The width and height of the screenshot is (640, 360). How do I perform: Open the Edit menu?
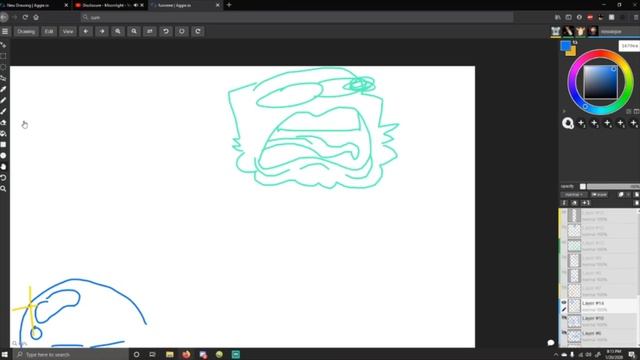[49, 31]
